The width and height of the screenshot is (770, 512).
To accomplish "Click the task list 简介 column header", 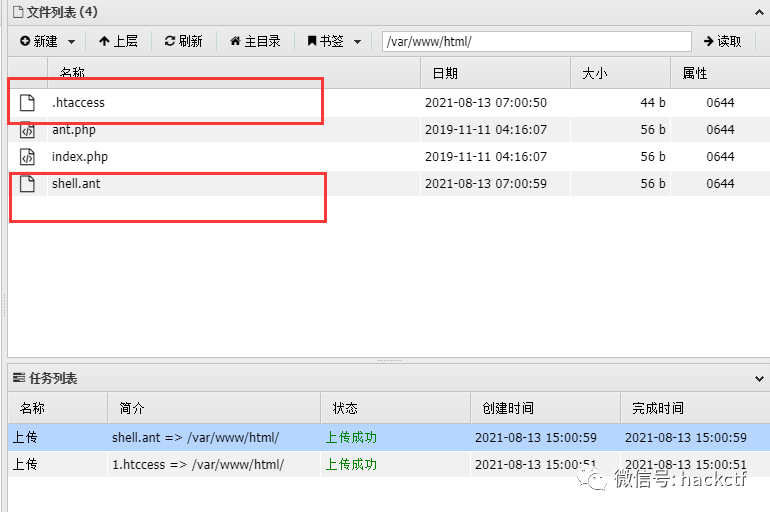I will click(x=214, y=408).
